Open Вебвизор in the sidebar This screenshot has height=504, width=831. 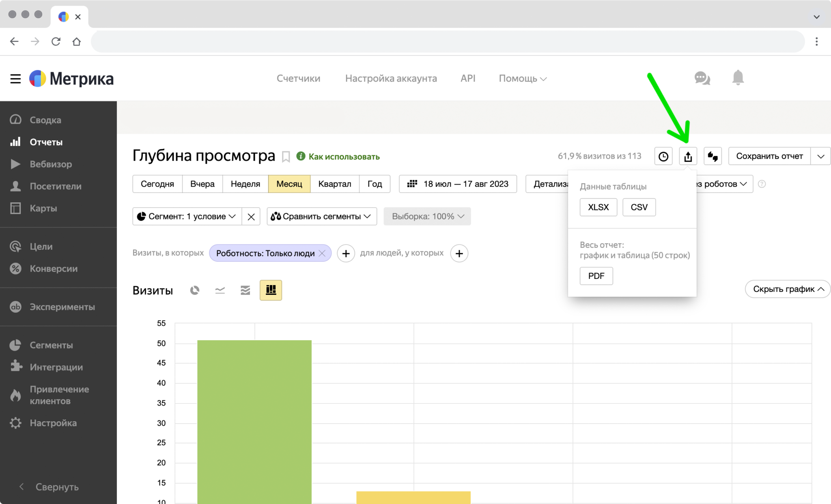point(51,164)
